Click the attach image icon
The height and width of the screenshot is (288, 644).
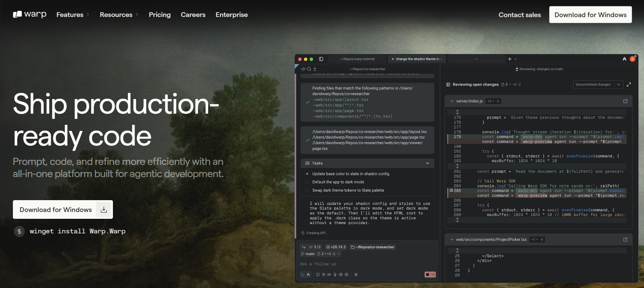coord(347,274)
